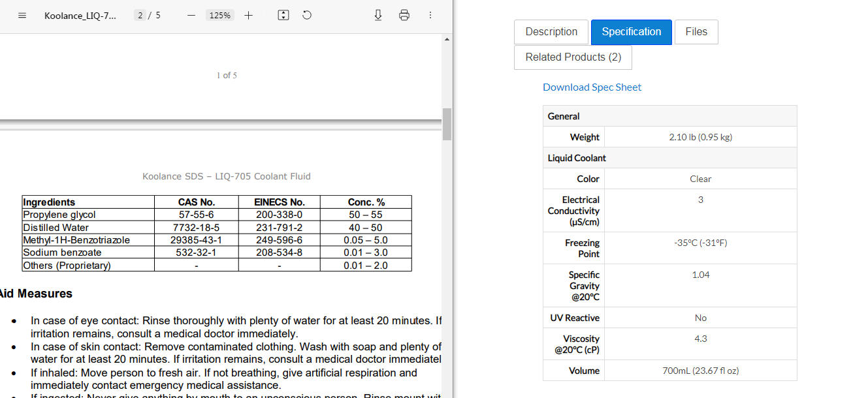Viewport: 868px width, 398px height.
Task: Click the scrollbar up arrow in PDF viewer
Action: tap(447, 39)
